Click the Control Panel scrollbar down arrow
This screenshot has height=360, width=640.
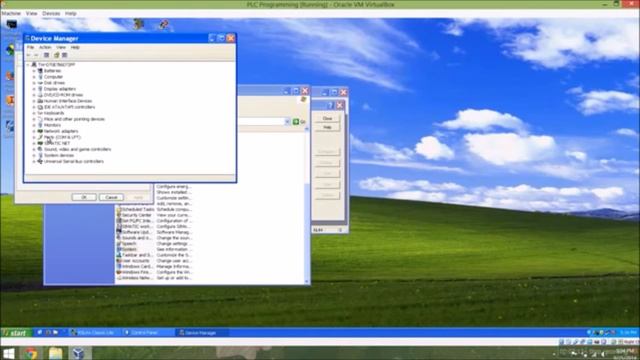pos(307,282)
